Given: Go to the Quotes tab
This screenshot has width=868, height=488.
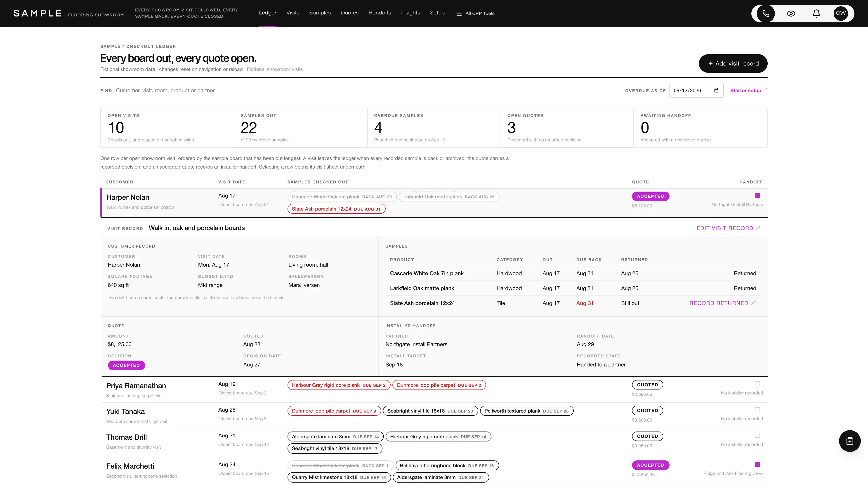Looking at the screenshot, I should pos(349,13).
